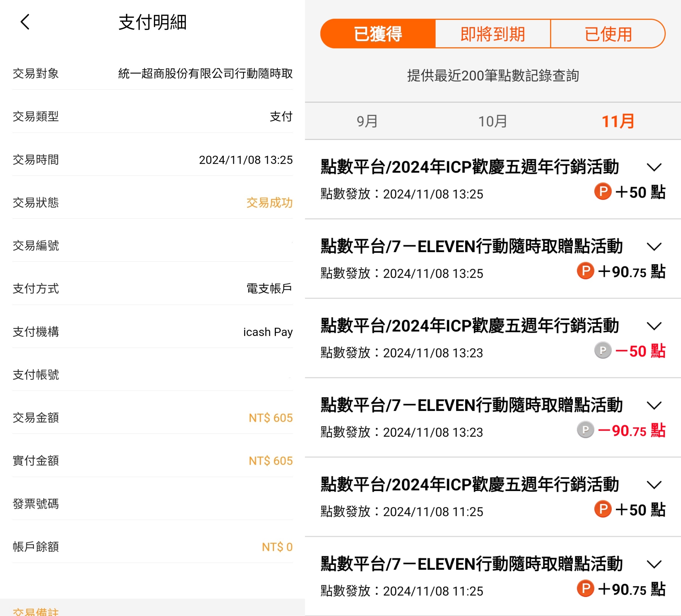Click −50 點 red amount
This screenshot has height=616, width=681.
(x=641, y=351)
